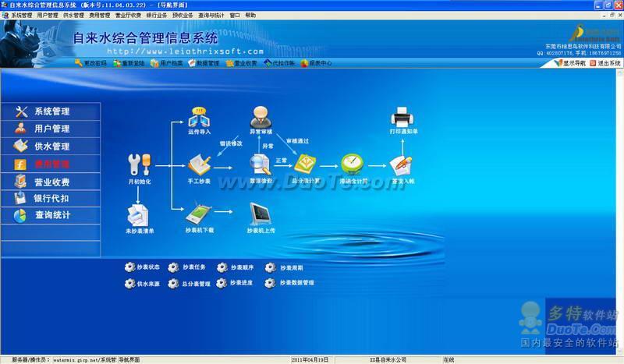Click the 导航界面 status bar text
The height and width of the screenshot is (364, 624).
tap(129, 359)
